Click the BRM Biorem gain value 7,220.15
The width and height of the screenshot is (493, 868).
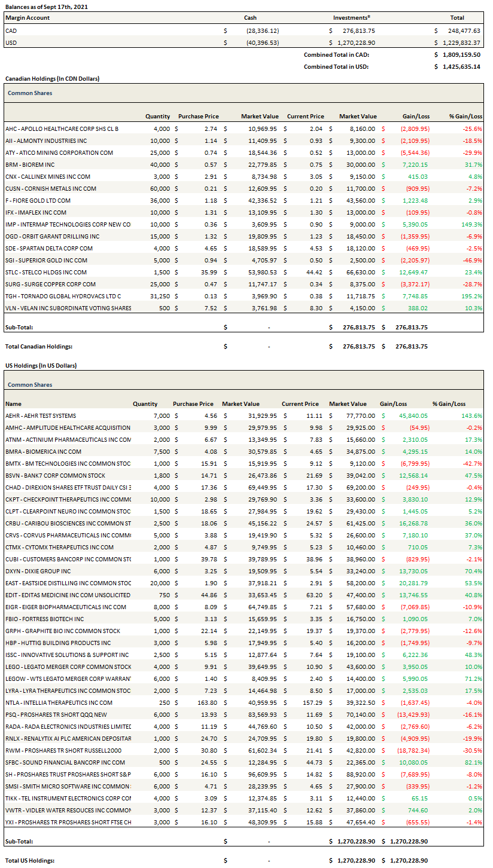tap(413, 164)
